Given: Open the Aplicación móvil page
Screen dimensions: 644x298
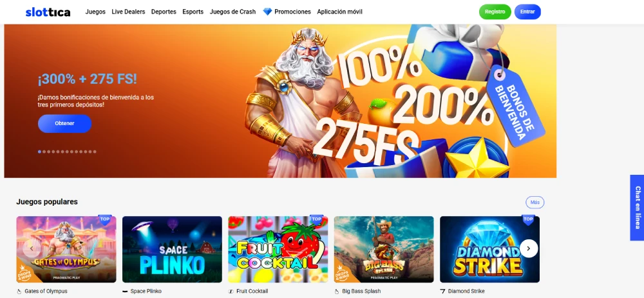Looking at the screenshot, I should pyautogui.click(x=339, y=12).
